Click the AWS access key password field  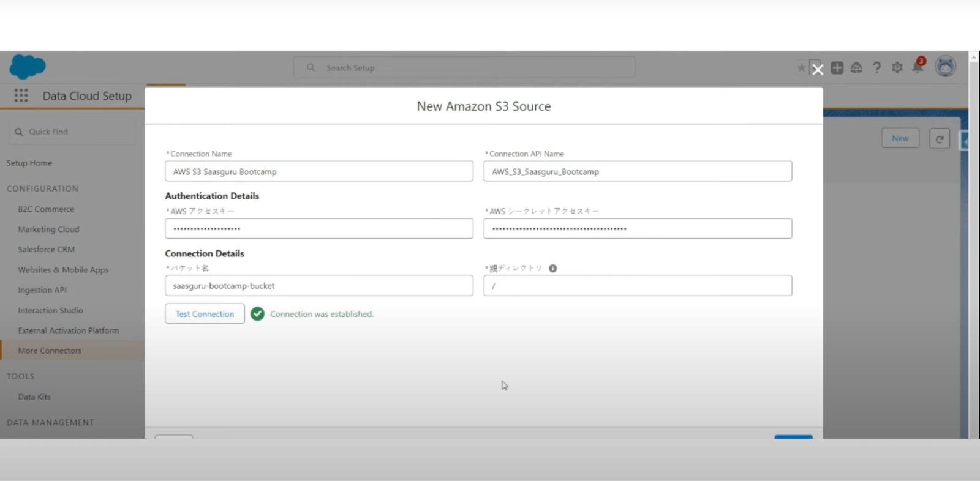(318, 229)
